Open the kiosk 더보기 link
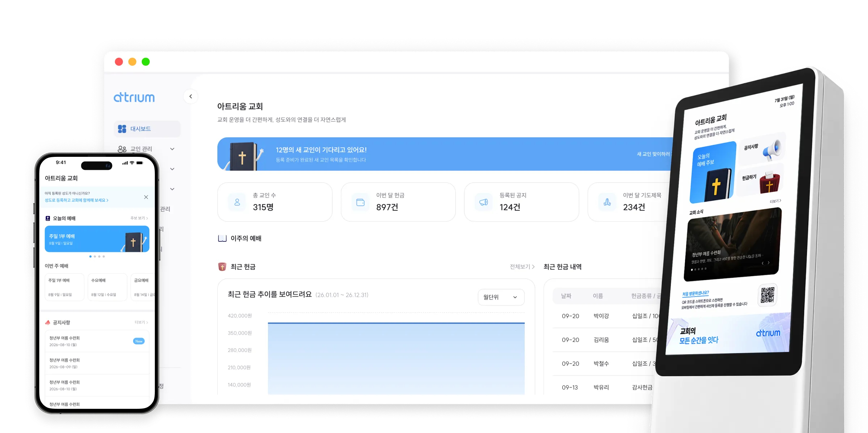This screenshot has width=868, height=433. (775, 201)
